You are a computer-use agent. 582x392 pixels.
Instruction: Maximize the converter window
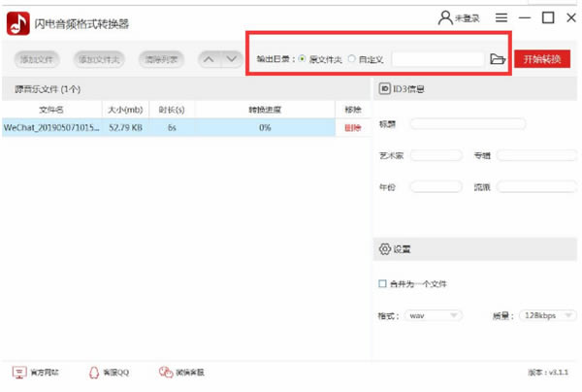point(548,17)
